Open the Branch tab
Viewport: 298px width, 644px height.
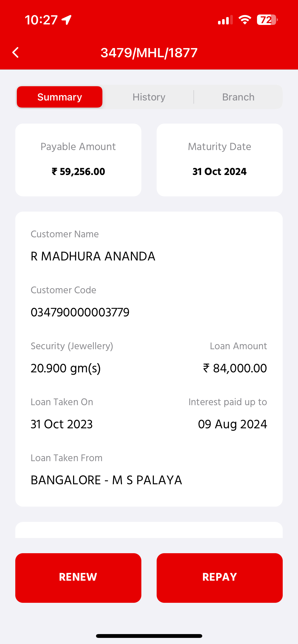click(x=238, y=97)
